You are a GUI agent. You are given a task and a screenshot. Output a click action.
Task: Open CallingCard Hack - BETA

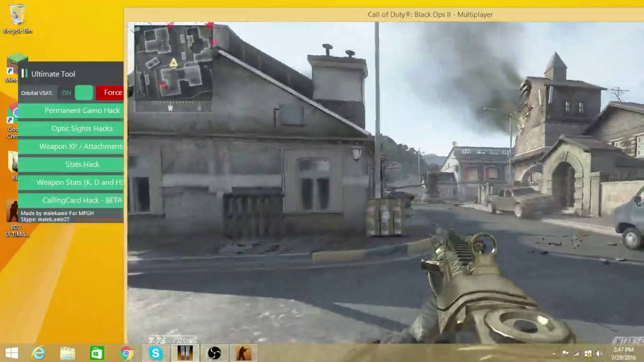(71, 200)
